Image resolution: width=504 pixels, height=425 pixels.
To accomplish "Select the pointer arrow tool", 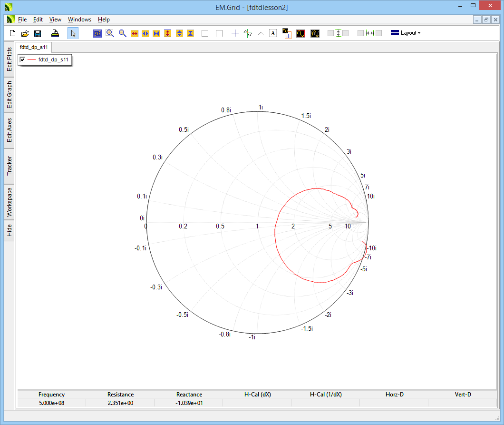I will [x=73, y=33].
